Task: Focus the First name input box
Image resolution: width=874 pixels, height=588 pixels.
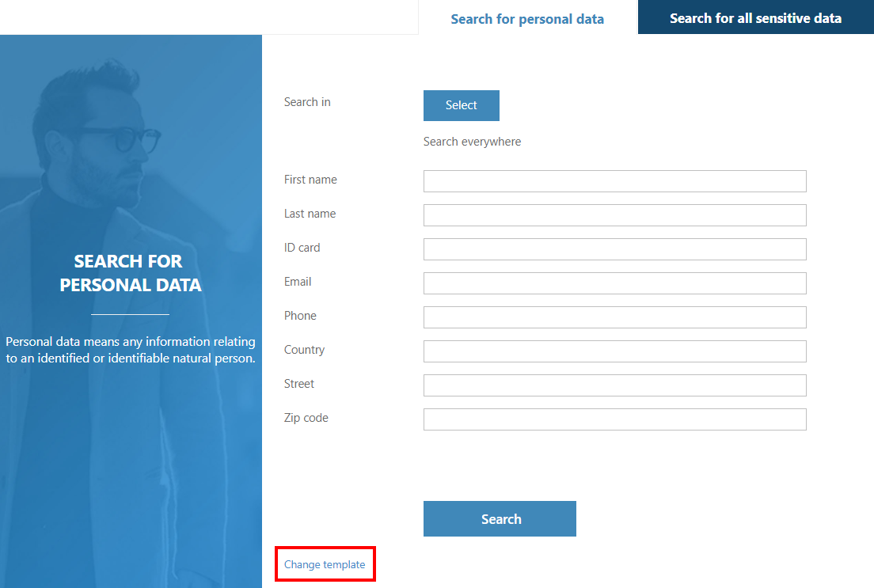Action: (614, 181)
